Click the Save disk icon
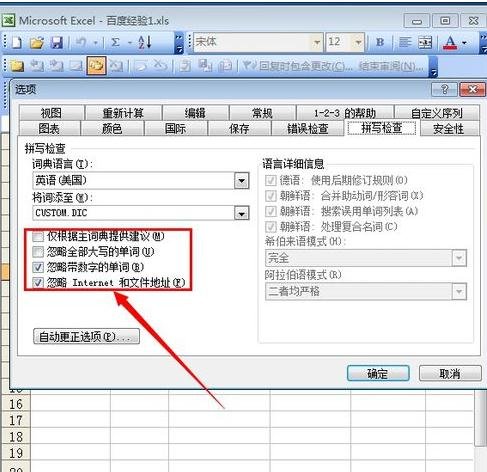Viewport: 487px width, 472px height. click(57, 42)
